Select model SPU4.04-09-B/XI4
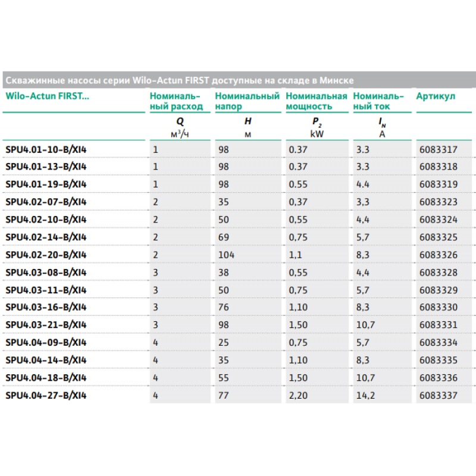Image resolution: width=476 pixels, height=476 pixels. [x=46, y=343]
